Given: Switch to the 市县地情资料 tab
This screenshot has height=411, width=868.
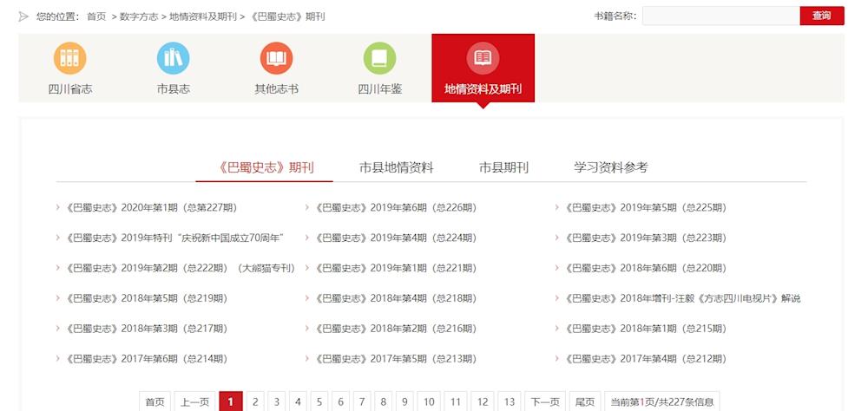Looking at the screenshot, I should pos(396,167).
